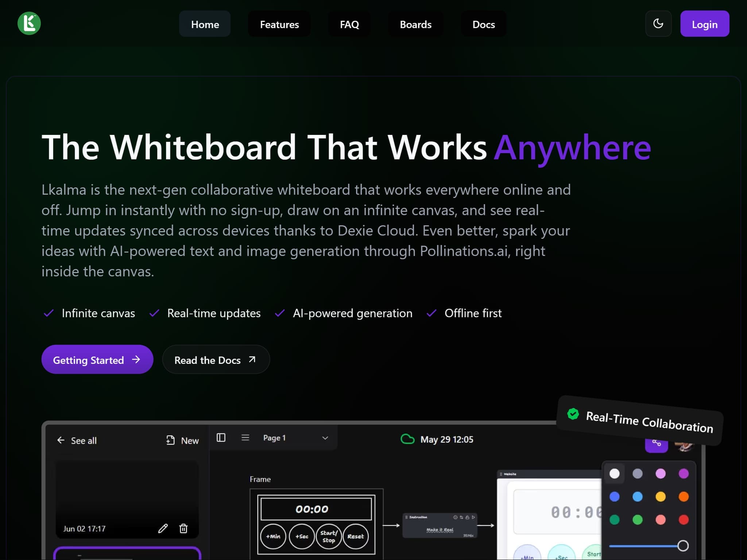
Task: Select the orange color swatch
Action: point(683,497)
